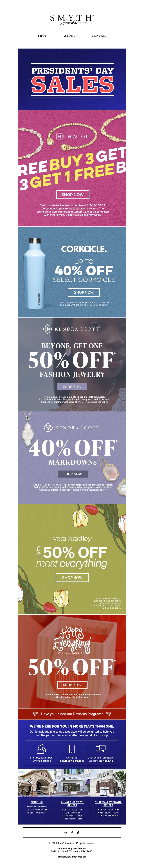Open the ABOUT menu item
The height and width of the screenshot is (868, 144).
tap(70, 35)
